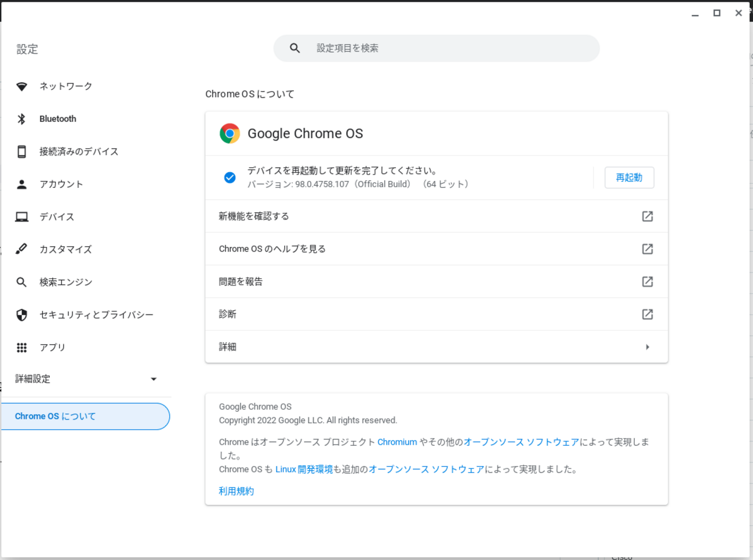Open the 利用規約 link

[237, 491]
